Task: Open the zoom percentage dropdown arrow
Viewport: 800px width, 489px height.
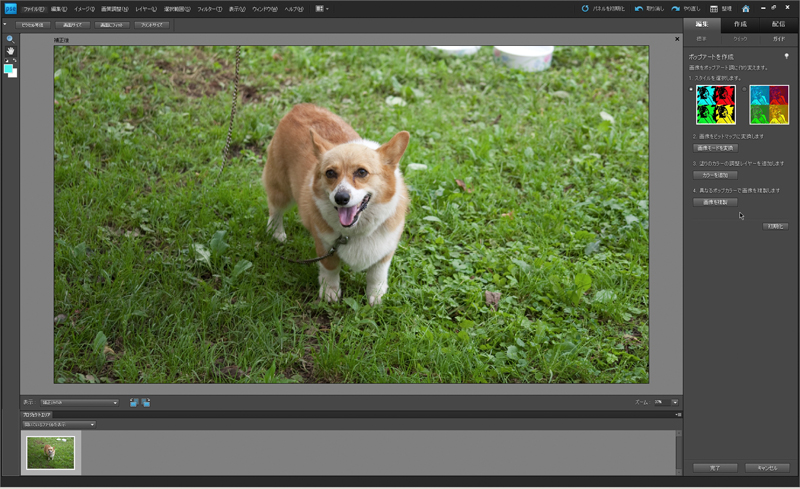Action: 674,402
